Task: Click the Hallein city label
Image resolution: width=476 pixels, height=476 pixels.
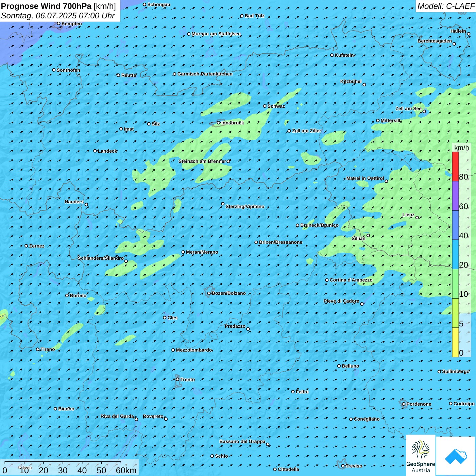Action: pos(458,31)
